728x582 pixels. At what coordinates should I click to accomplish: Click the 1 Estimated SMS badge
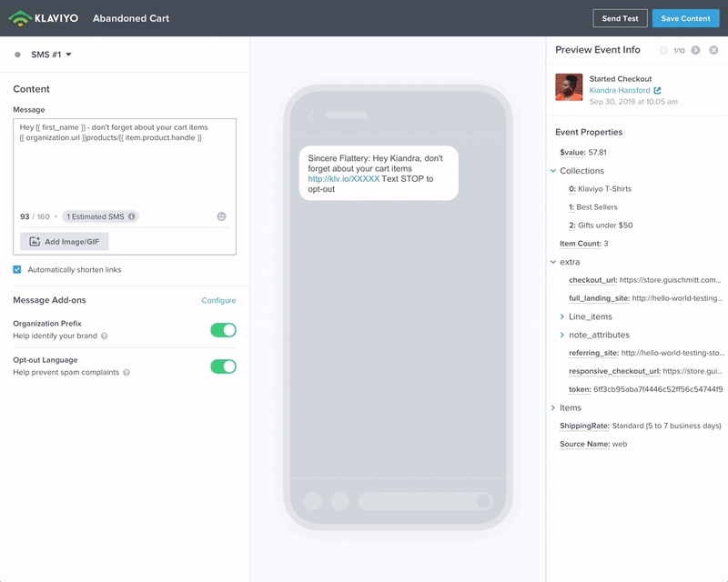(100, 216)
